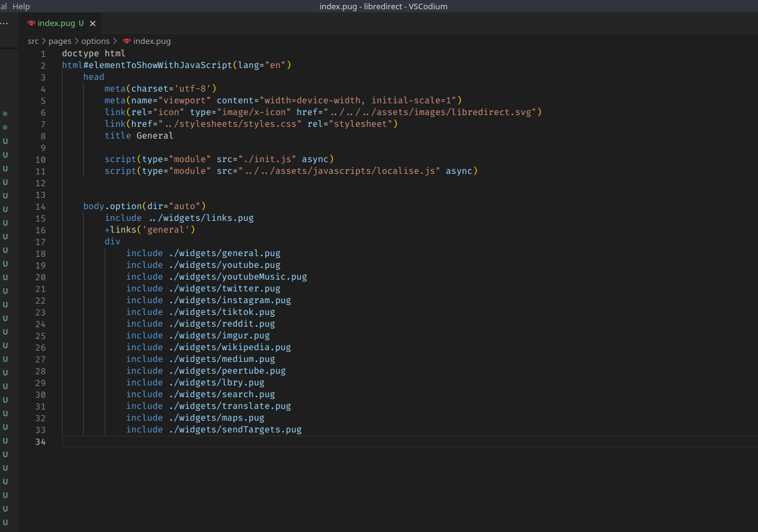Image resolution: width=758 pixels, height=532 pixels.
Task: Open the src breadcrumb segment
Action: 33,41
